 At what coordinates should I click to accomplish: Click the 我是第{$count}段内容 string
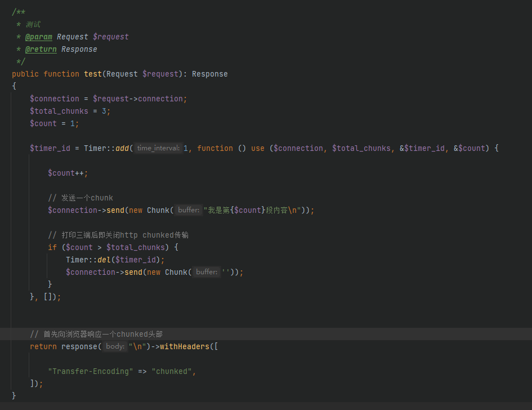pos(252,210)
